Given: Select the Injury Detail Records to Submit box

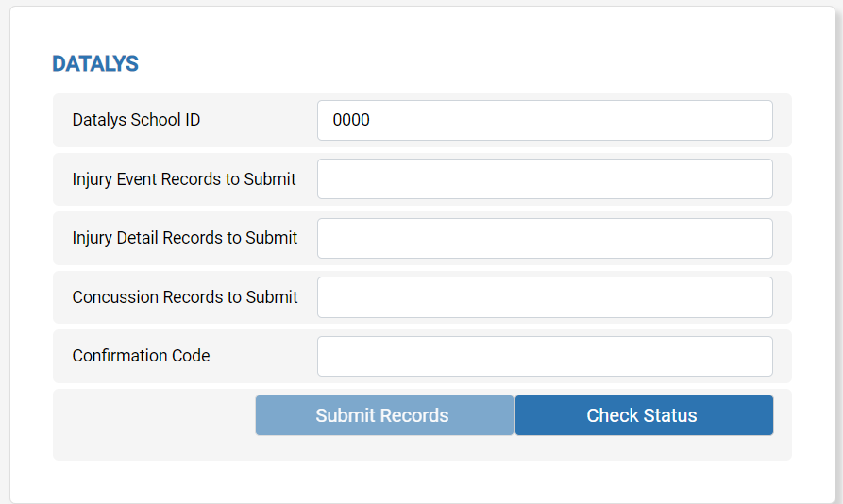Looking at the screenshot, I should (545, 238).
